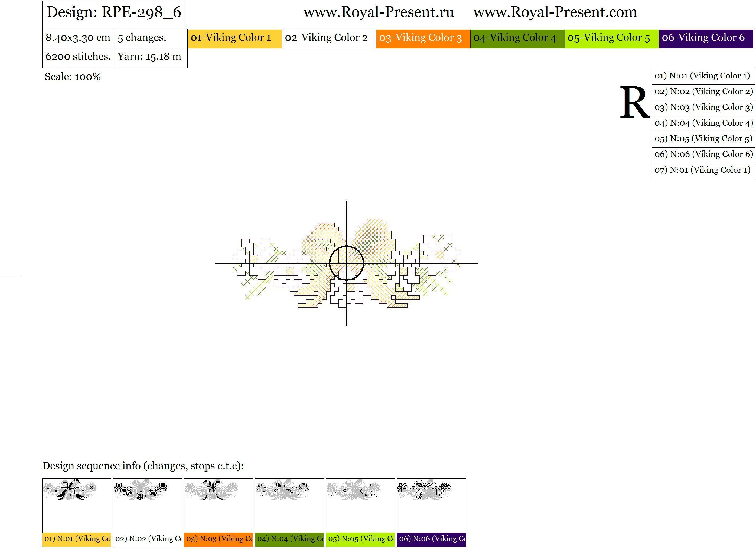Select list row 06) N:06 (Viking Color 6)
The image size is (756, 550).
(703, 155)
